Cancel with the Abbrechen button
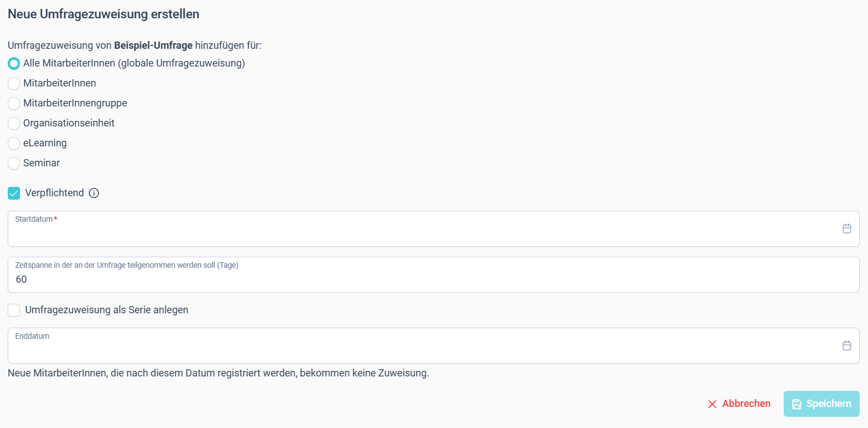This screenshot has width=868, height=428. click(739, 404)
